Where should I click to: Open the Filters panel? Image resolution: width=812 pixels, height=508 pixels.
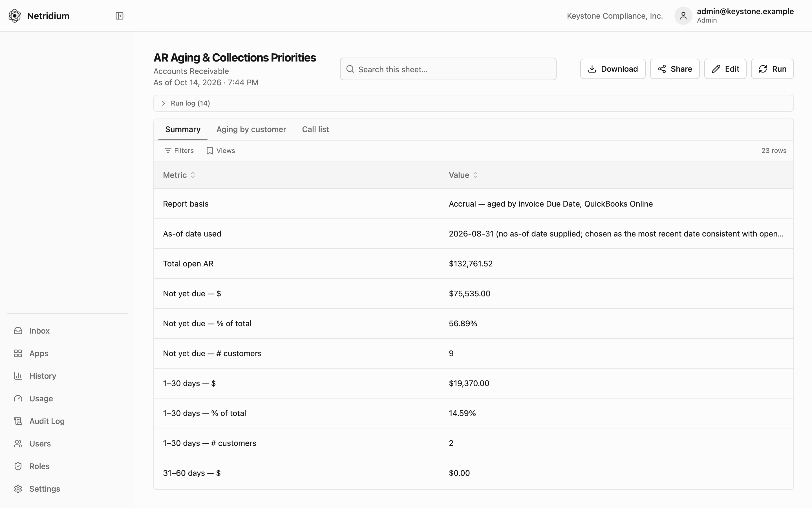[x=179, y=151]
